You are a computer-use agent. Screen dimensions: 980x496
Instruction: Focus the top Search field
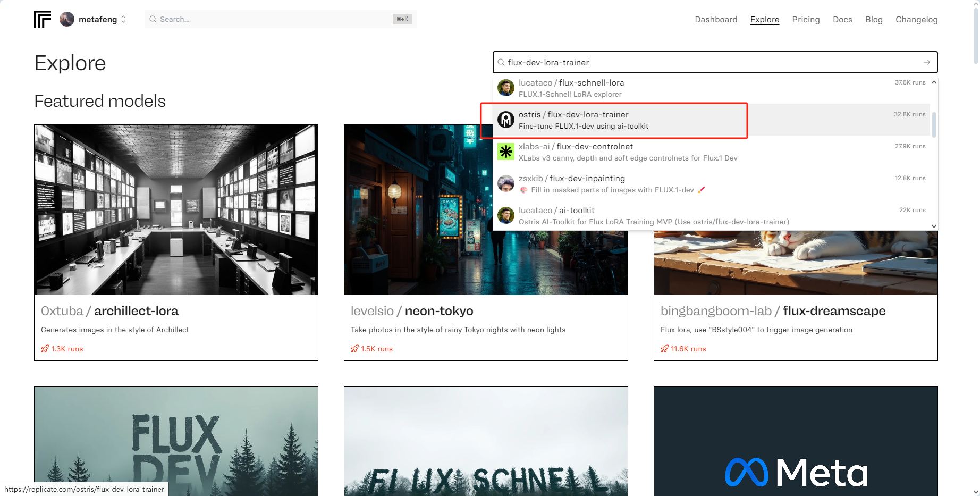280,19
